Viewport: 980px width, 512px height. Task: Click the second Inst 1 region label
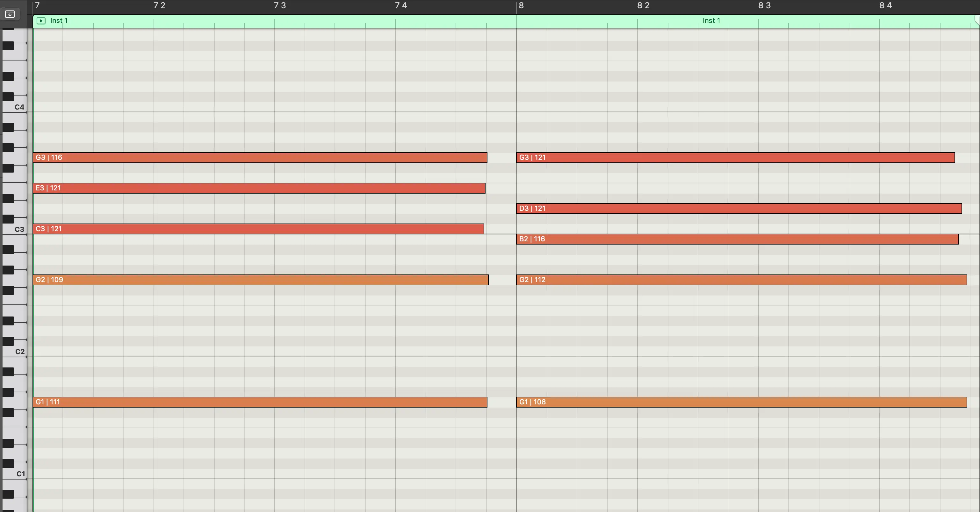711,21
